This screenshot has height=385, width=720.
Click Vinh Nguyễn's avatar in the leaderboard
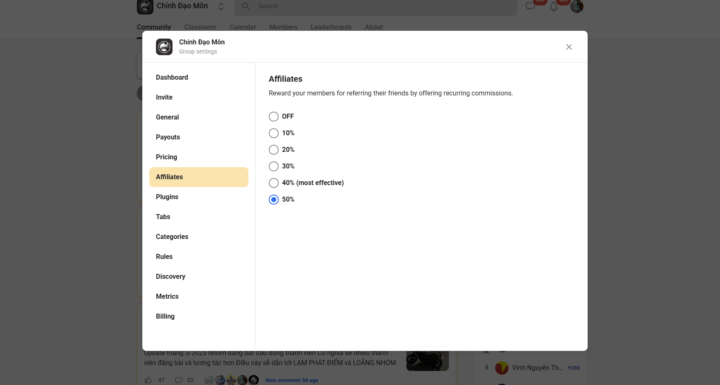pyautogui.click(x=501, y=368)
